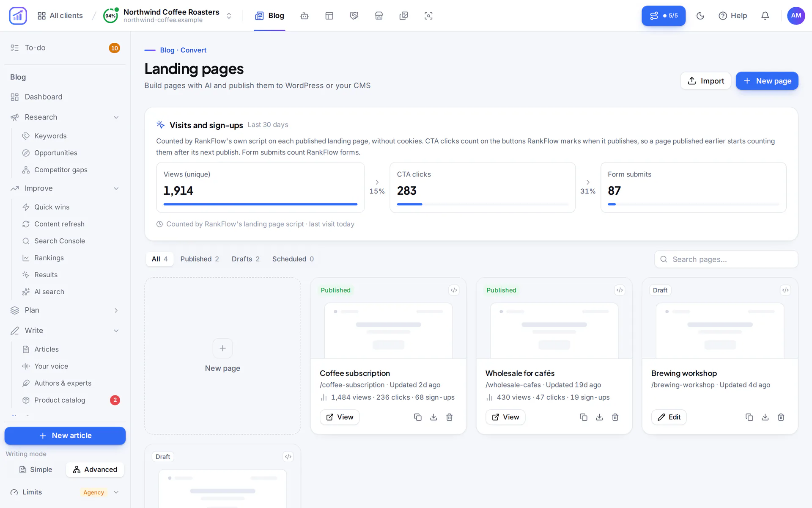This screenshot has height=508, width=812.
Task: Select the Drafts tab
Action: tap(246, 259)
